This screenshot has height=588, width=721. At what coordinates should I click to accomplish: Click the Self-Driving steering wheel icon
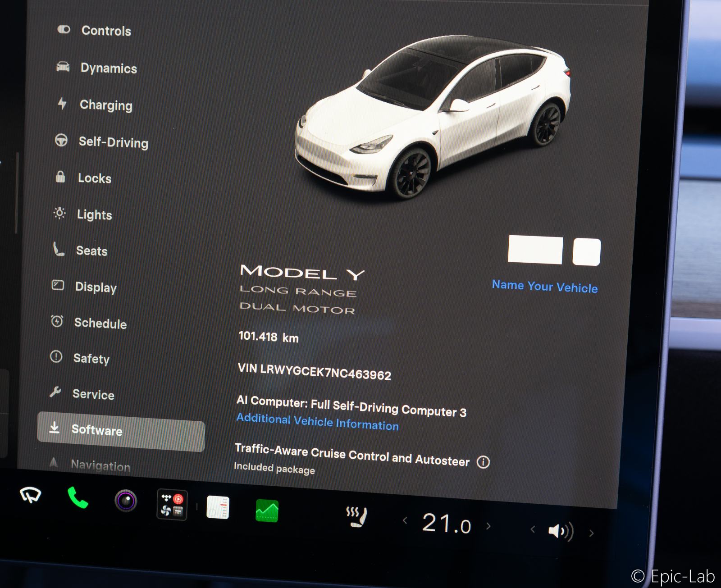(61, 140)
